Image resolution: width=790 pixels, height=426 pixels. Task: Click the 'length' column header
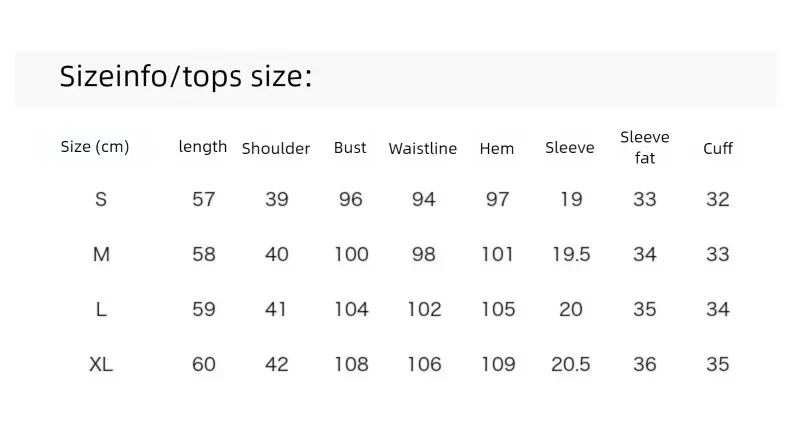pyautogui.click(x=203, y=147)
